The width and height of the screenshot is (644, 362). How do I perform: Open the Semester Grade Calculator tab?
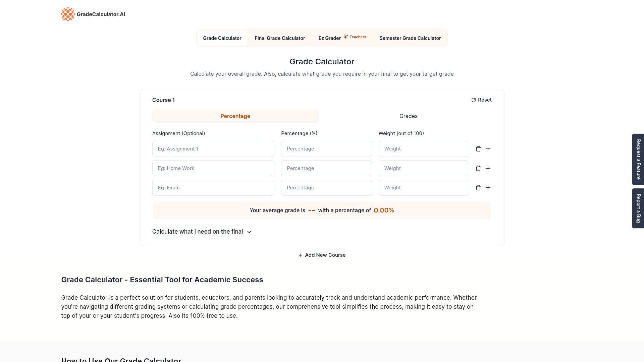click(x=410, y=38)
